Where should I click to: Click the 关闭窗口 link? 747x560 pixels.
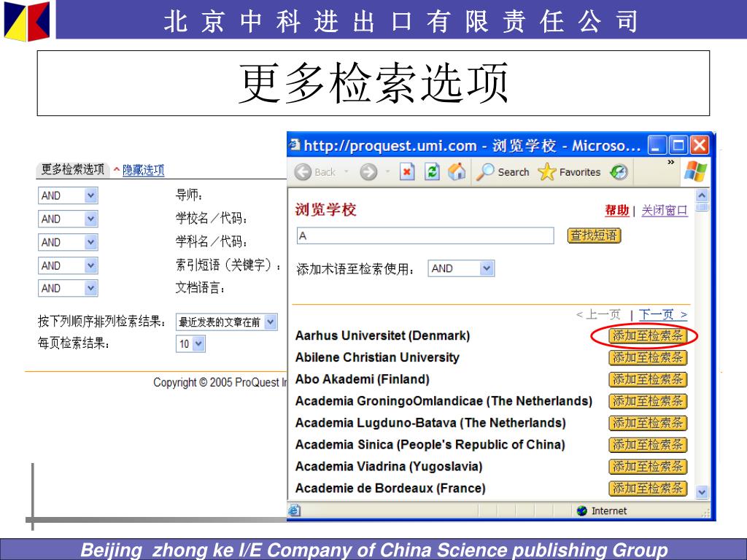(665, 210)
